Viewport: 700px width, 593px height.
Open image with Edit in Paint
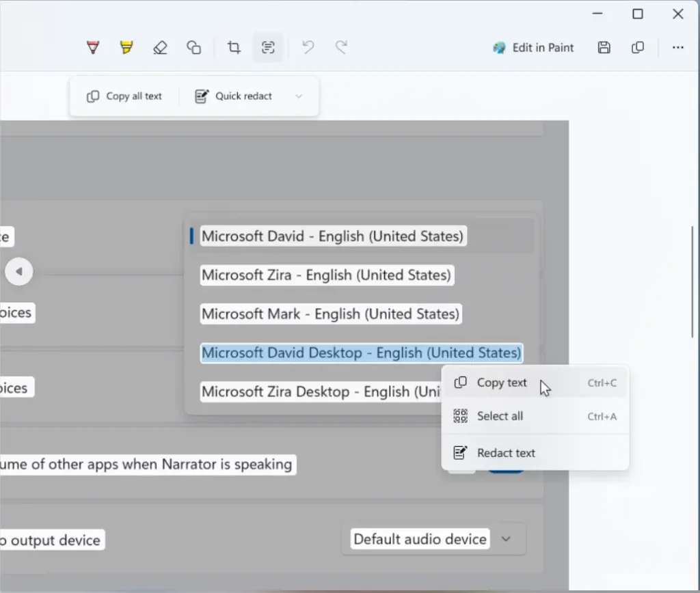point(533,48)
